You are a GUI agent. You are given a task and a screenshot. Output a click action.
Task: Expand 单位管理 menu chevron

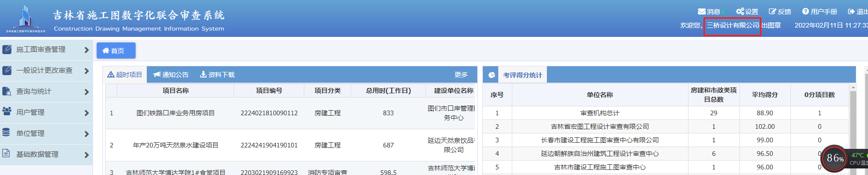point(86,134)
